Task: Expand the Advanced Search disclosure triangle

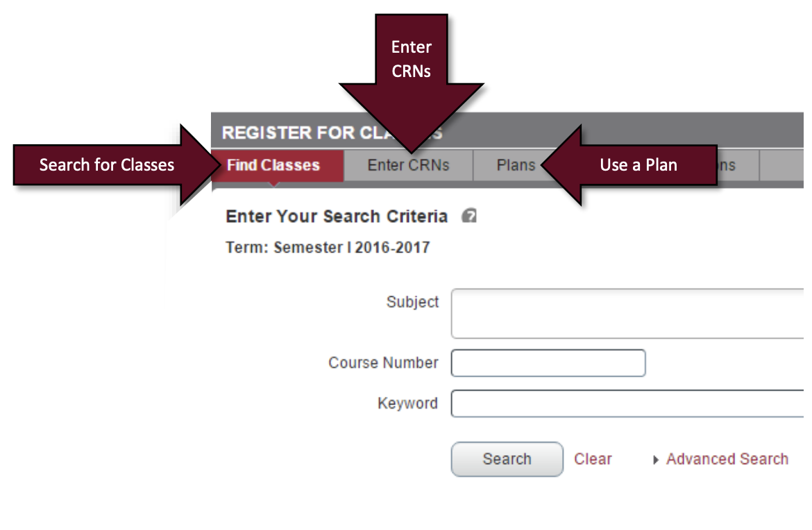Action: [x=655, y=459]
